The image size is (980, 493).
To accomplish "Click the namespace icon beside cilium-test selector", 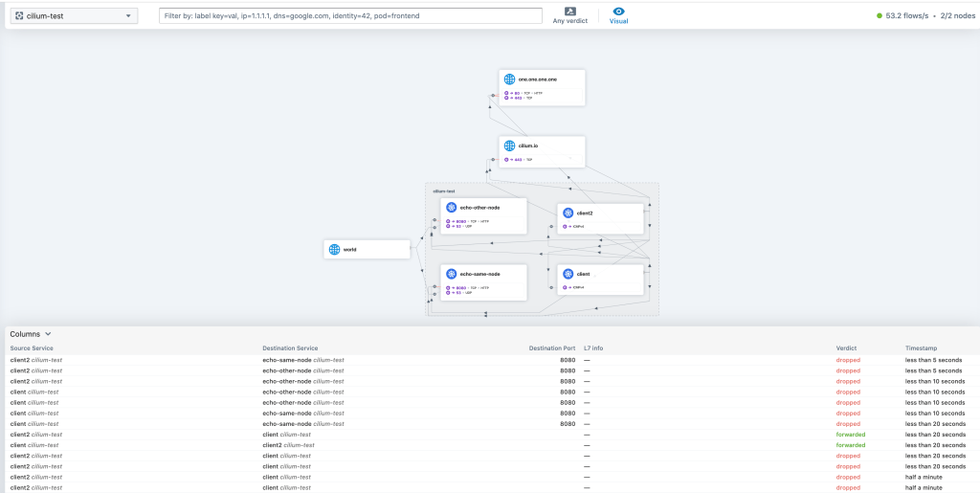I will tap(19, 16).
